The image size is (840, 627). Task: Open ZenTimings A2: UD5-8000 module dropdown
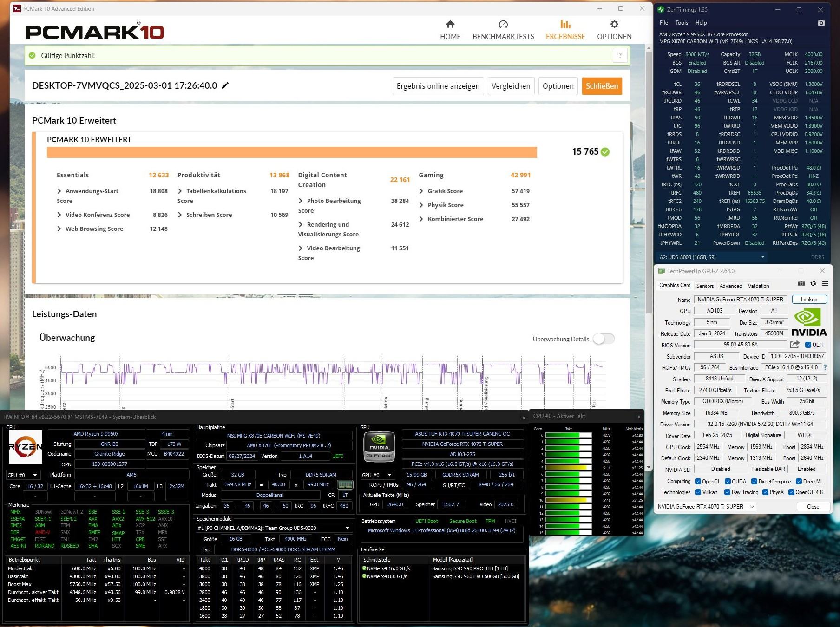click(x=712, y=257)
